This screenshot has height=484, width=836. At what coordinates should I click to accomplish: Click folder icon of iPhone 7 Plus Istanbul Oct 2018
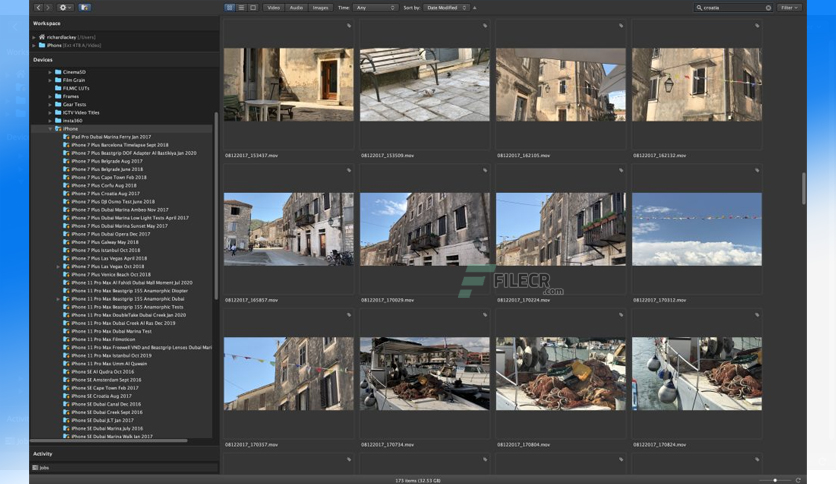(66, 250)
